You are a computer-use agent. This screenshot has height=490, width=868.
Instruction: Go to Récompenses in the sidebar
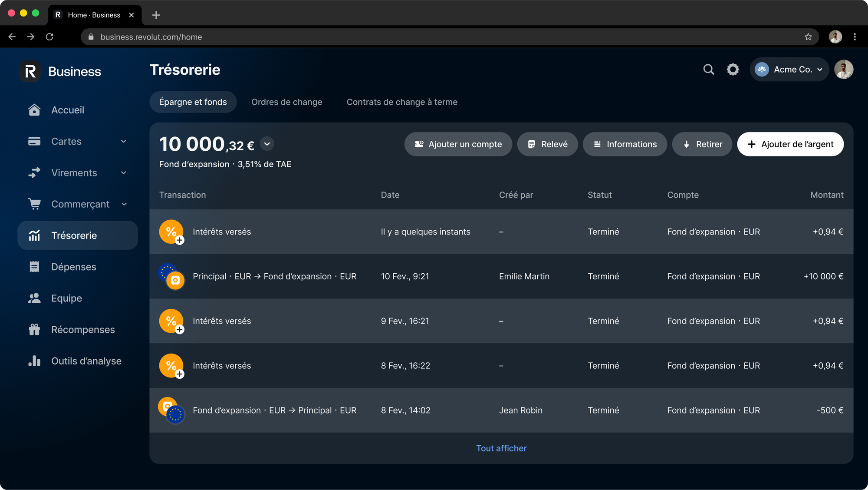coord(83,330)
